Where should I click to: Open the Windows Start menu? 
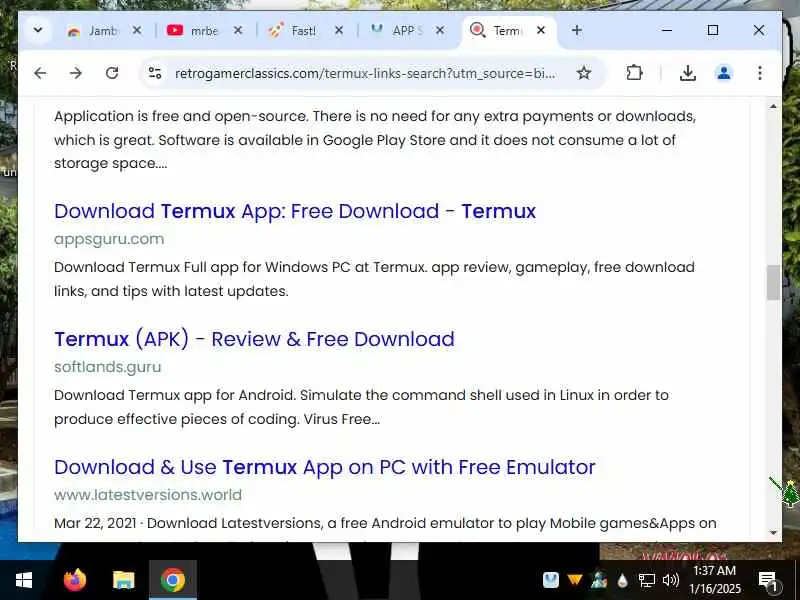point(24,580)
